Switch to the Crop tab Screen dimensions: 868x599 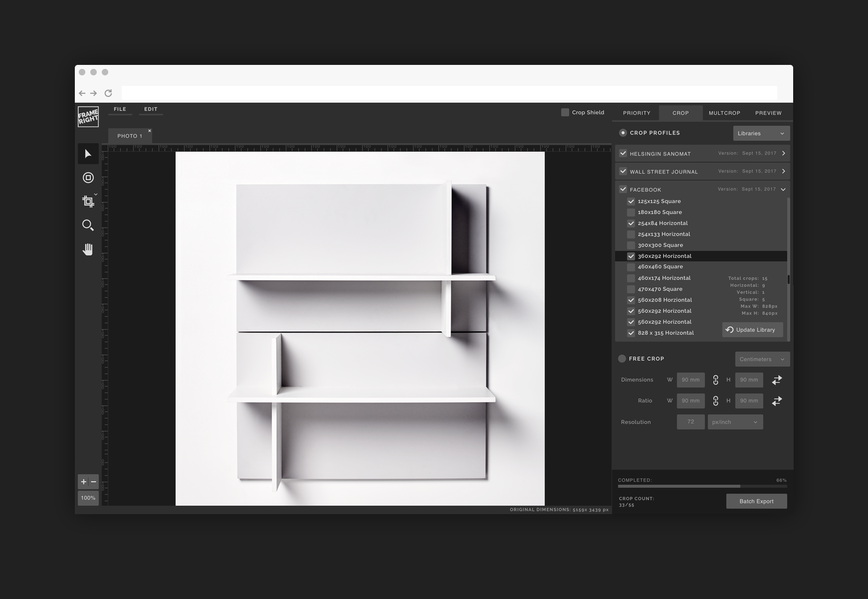click(680, 113)
